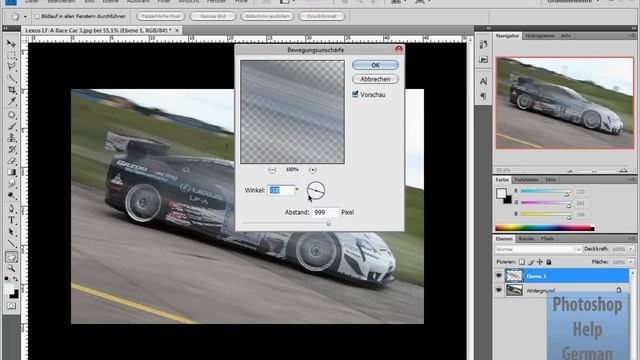Viewport: 640px width, 360px height.
Task: Select the History Brush tool
Action: pos(11,149)
